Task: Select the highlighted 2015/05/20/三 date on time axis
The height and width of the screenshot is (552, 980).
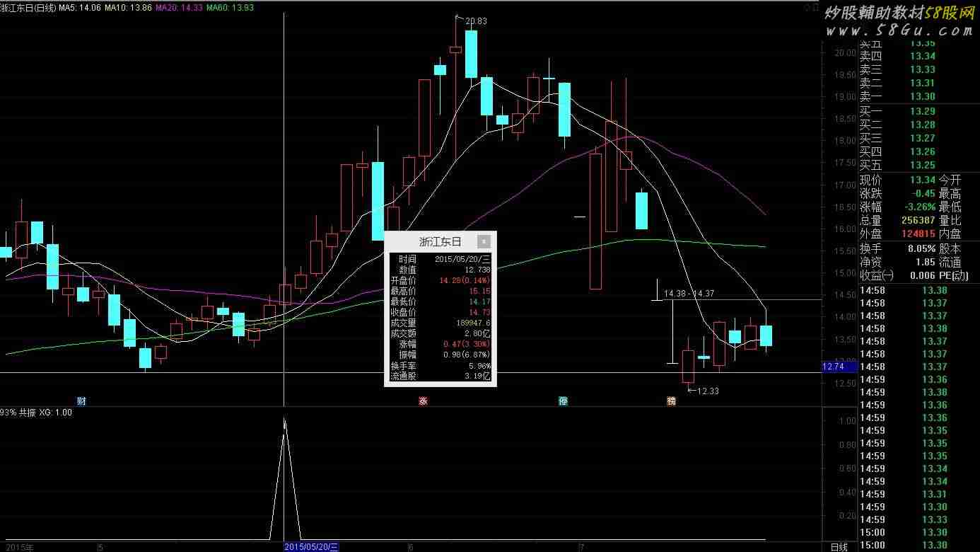Action: (312, 547)
